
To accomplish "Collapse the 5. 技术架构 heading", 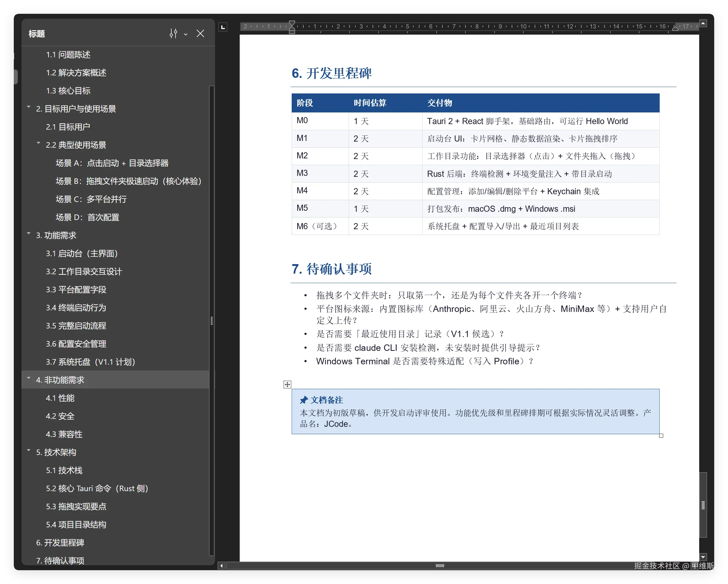I will [x=29, y=451].
